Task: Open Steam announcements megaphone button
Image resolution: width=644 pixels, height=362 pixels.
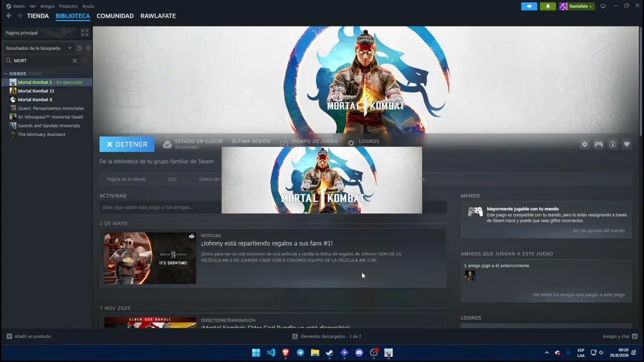Action: pos(529,6)
